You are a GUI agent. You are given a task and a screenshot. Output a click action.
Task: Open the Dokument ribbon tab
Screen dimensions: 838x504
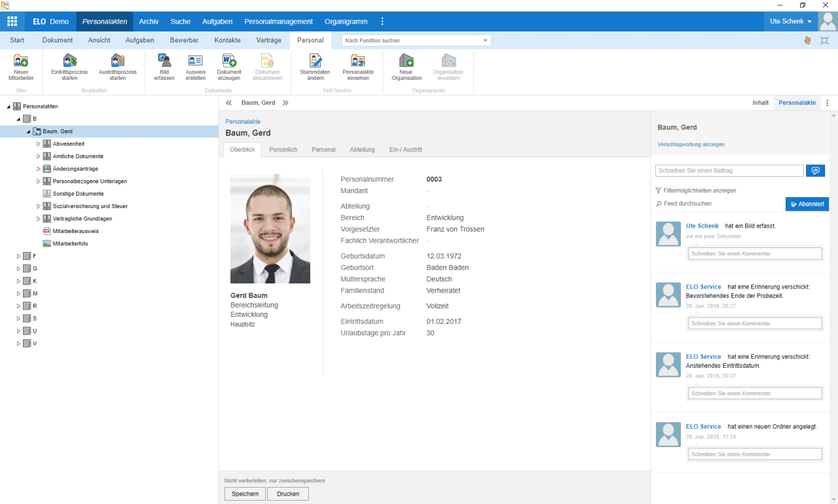click(x=58, y=41)
